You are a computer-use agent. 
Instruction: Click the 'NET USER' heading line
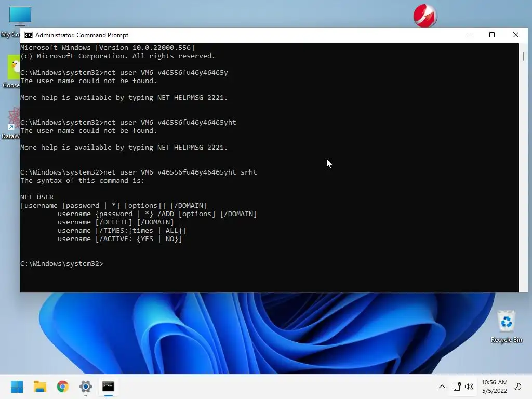(37, 197)
